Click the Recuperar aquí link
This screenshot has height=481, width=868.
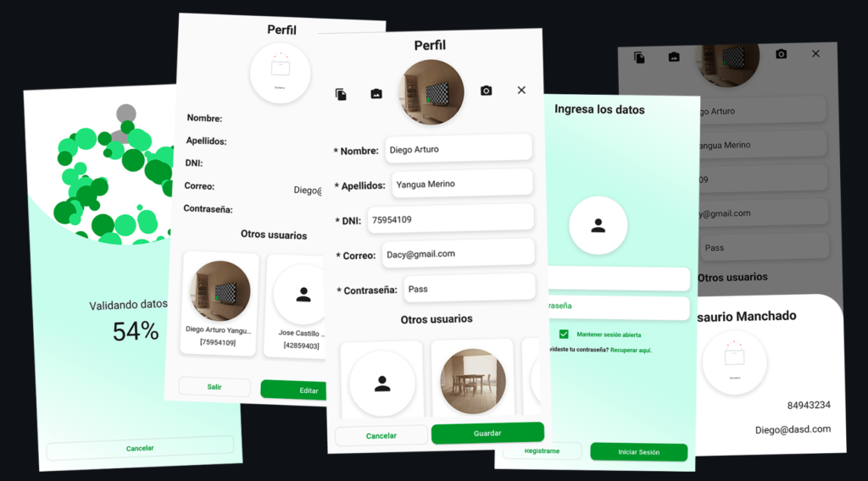click(631, 350)
